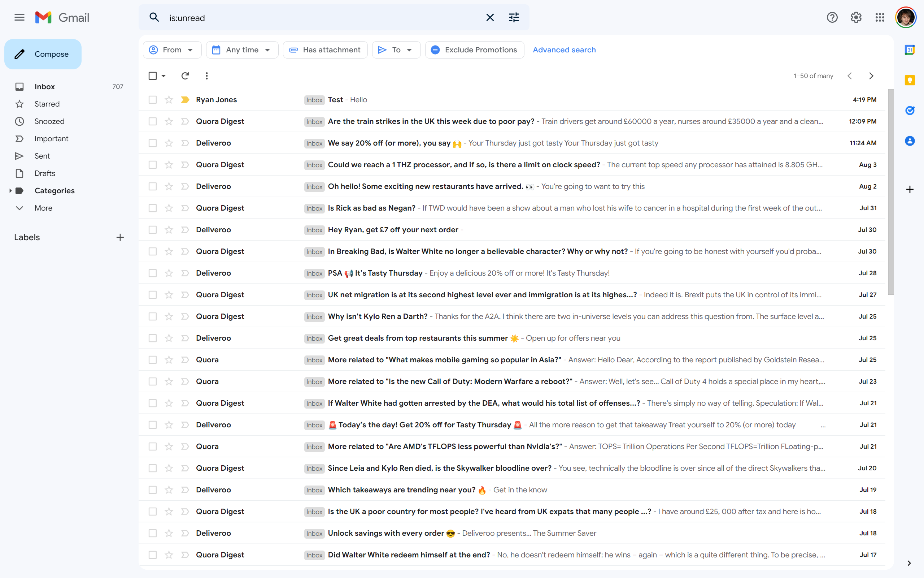The width and height of the screenshot is (924, 578).
Task: Select the mobile gaming in Asia email checkbox
Action: click(152, 360)
